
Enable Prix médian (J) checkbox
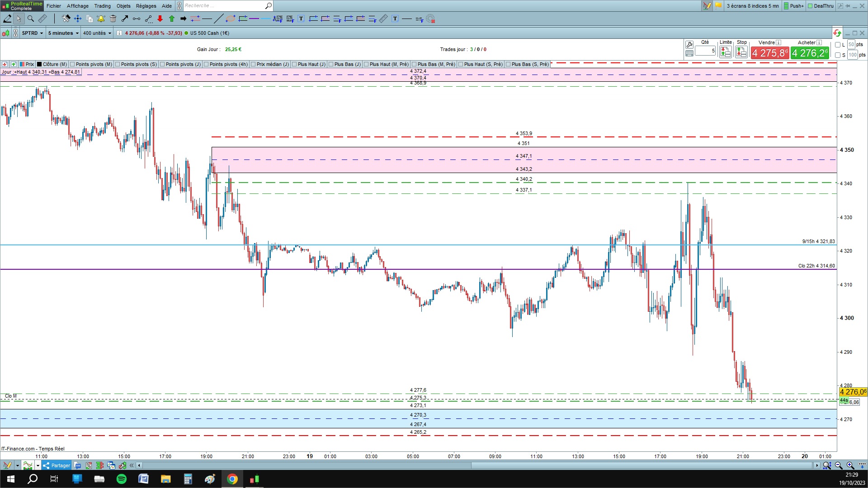pyautogui.click(x=254, y=64)
